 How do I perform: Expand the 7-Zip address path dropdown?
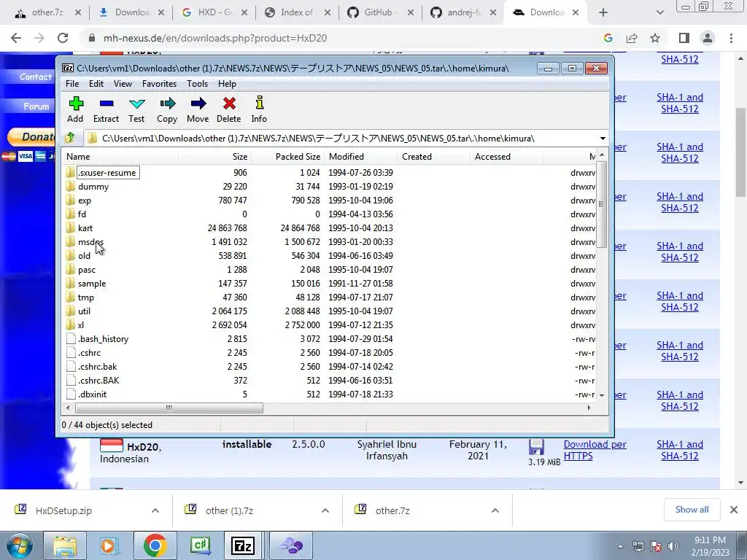[x=602, y=139]
